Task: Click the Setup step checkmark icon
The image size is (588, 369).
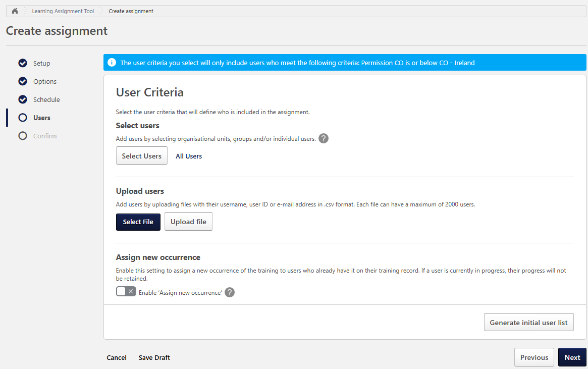Action: point(22,63)
